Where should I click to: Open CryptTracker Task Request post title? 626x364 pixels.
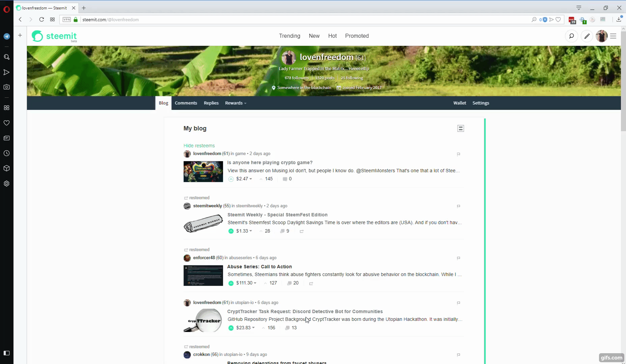pyautogui.click(x=305, y=311)
